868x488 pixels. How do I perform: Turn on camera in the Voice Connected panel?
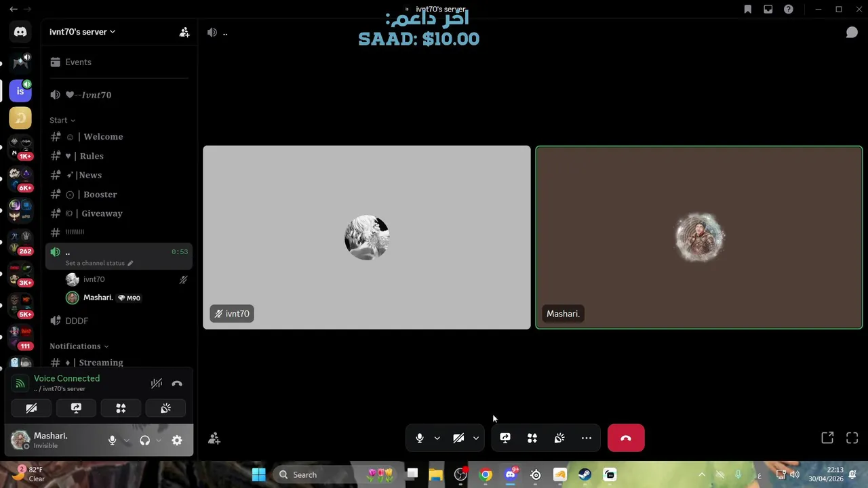[x=31, y=408]
